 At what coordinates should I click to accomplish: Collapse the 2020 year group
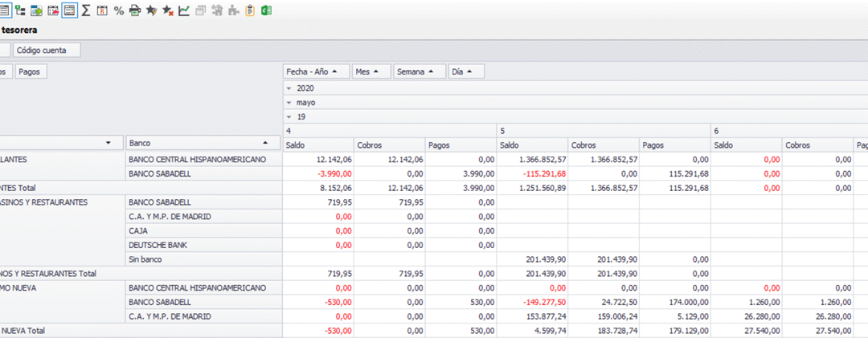pyautogui.click(x=290, y=88)
